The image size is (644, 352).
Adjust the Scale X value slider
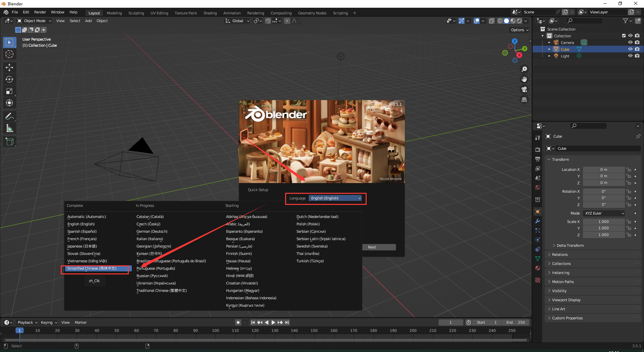[604, 221]
